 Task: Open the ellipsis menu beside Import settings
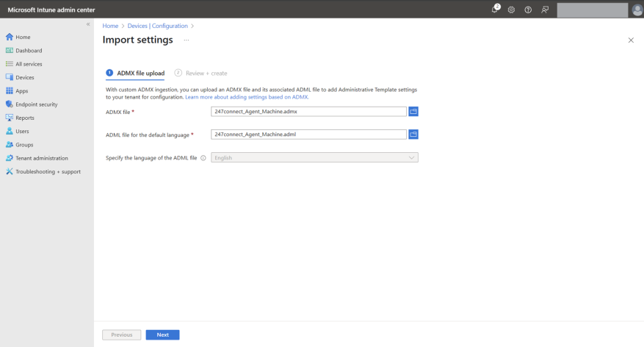tap(187, 40)
